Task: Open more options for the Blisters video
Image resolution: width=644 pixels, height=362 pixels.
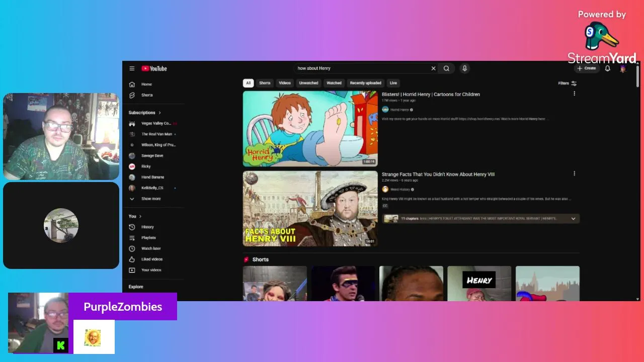Action: tap(574, 94)
